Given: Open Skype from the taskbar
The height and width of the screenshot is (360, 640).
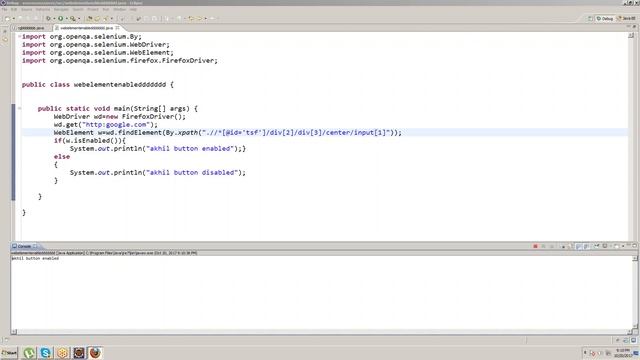Looking at the screenshot, I should pos(46,353).
